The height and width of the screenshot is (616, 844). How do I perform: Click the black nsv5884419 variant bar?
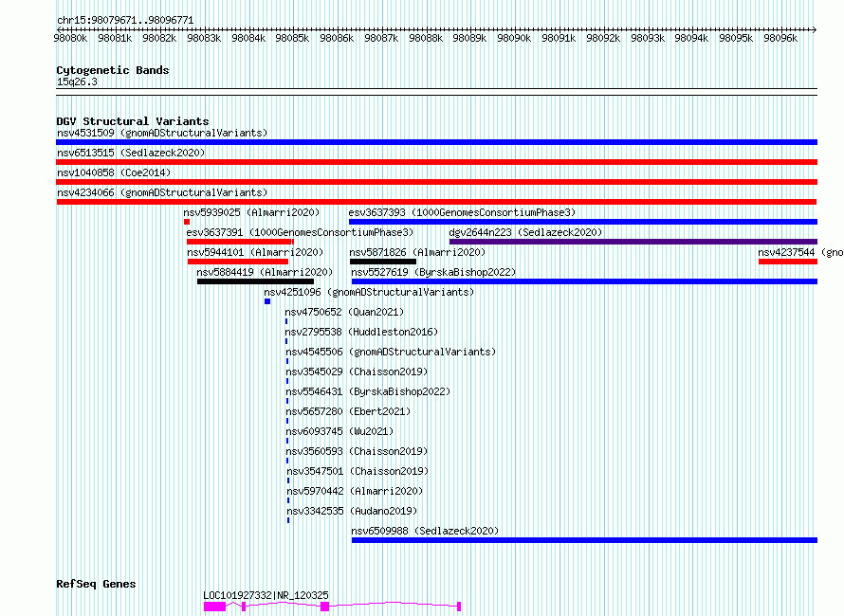(256, 281)
